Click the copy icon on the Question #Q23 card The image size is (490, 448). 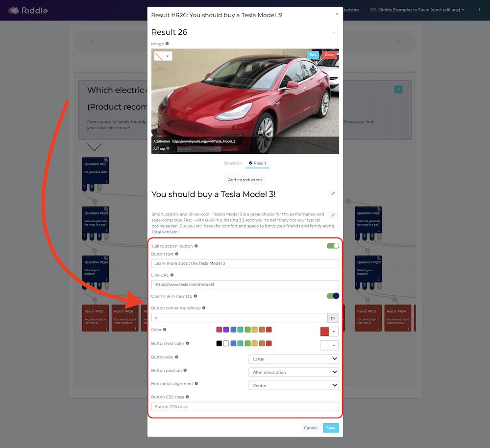point(106,209)
